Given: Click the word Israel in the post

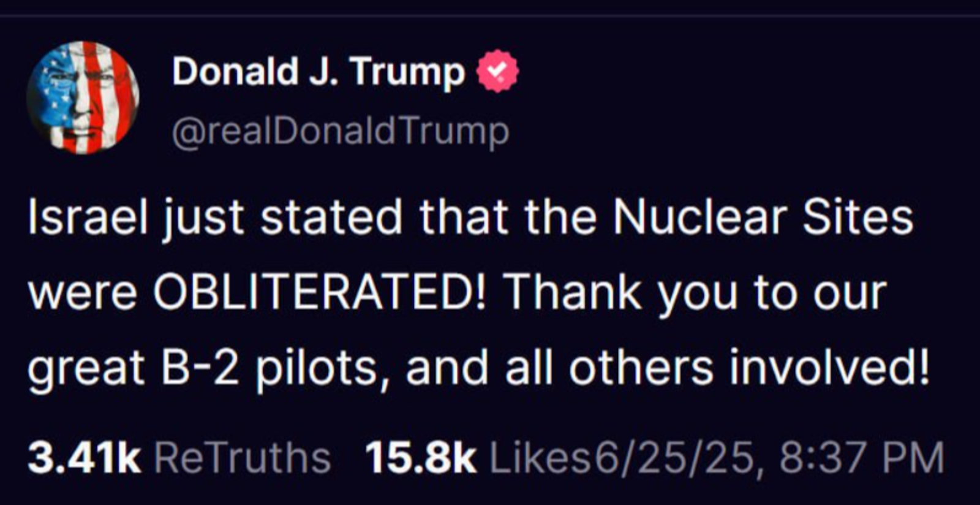Looking at the screenshot, I should (x=88, y=217).
